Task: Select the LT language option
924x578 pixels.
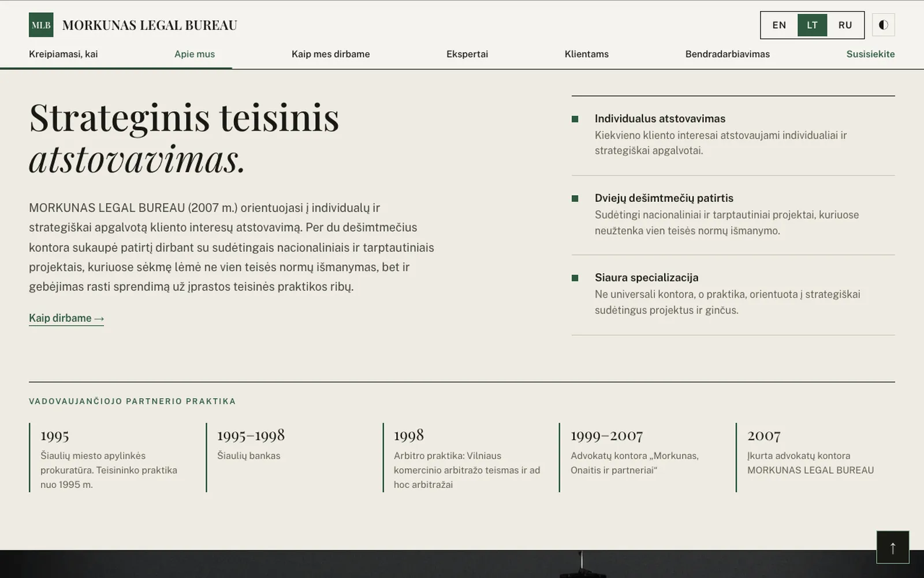Action: [812, 25]
